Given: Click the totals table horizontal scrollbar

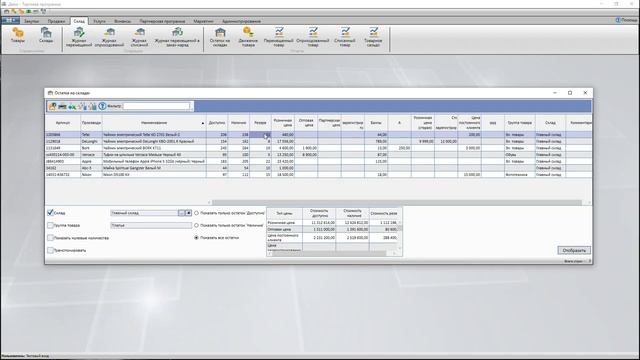Looking at the screenshot, I should click(x=329, y=253).
